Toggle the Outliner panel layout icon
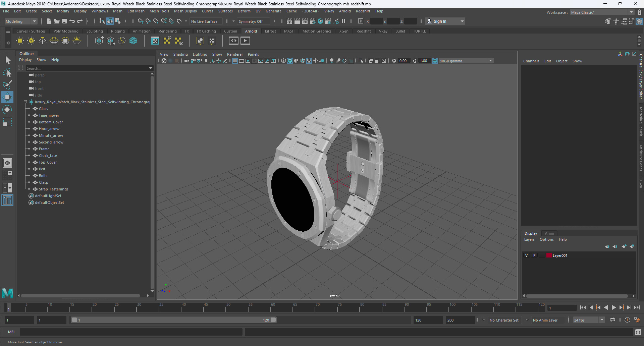Screen dimensions: 644x346 click(x=7, y=200)
